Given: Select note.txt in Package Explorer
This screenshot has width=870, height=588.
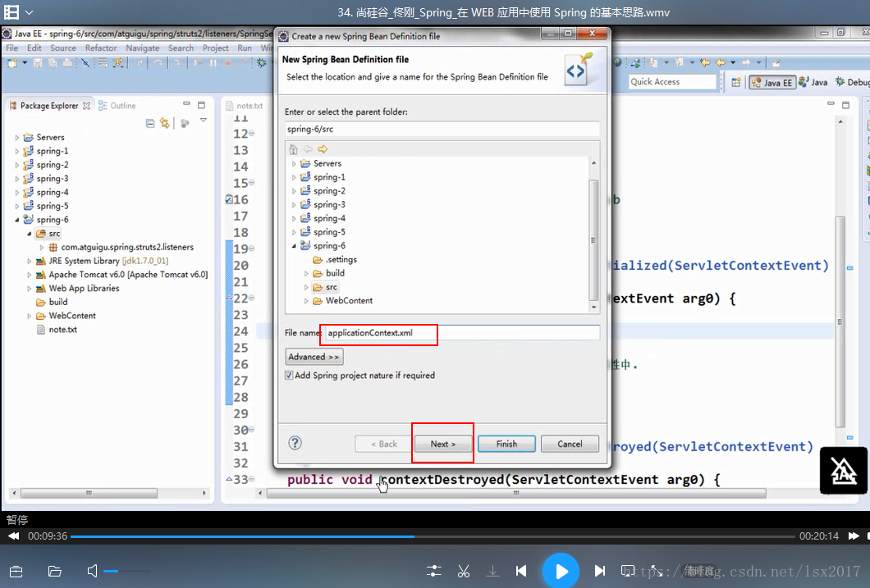Looking at the screenshot, I should pos(57,329).
